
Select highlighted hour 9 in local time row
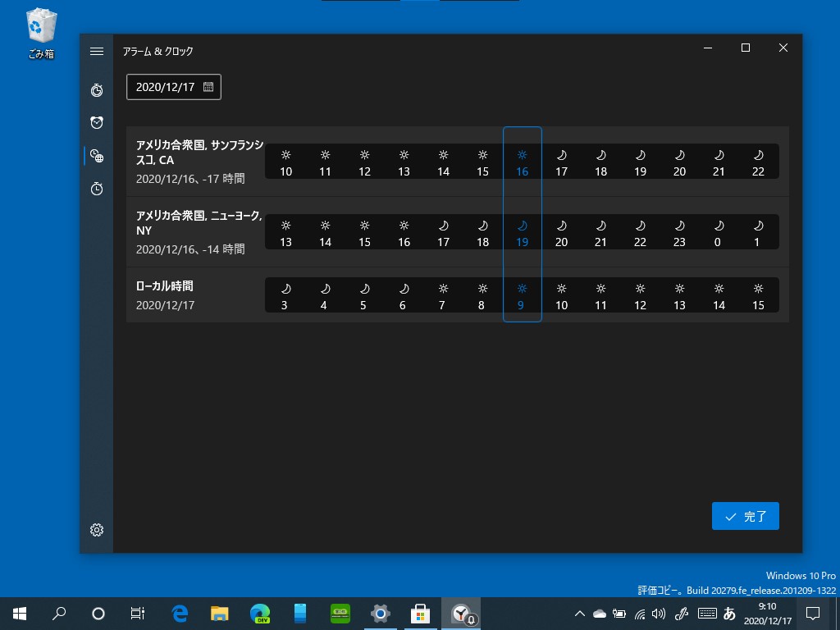tap(521, 297)
